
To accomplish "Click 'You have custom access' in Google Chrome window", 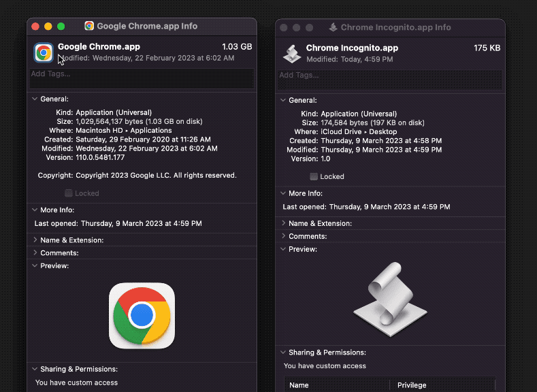I will (76, 382).
